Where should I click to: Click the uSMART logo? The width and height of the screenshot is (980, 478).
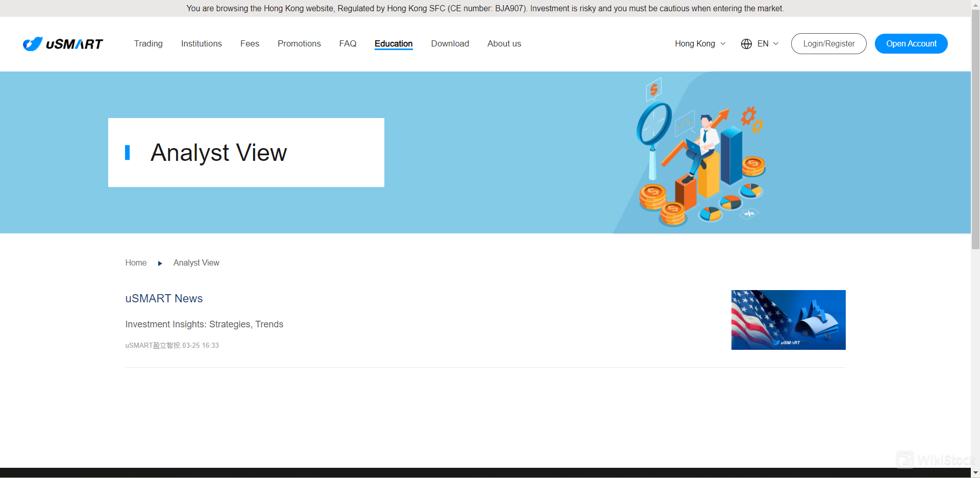(x=63, y=44)
